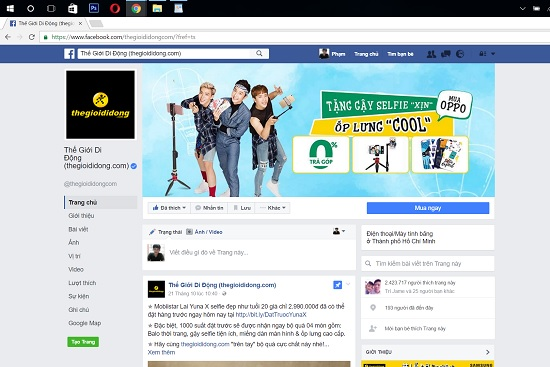Viewport: 550px width, 367px height.
Task: Open Bài viết in page sidebar
Action: (x=78, y=229)
